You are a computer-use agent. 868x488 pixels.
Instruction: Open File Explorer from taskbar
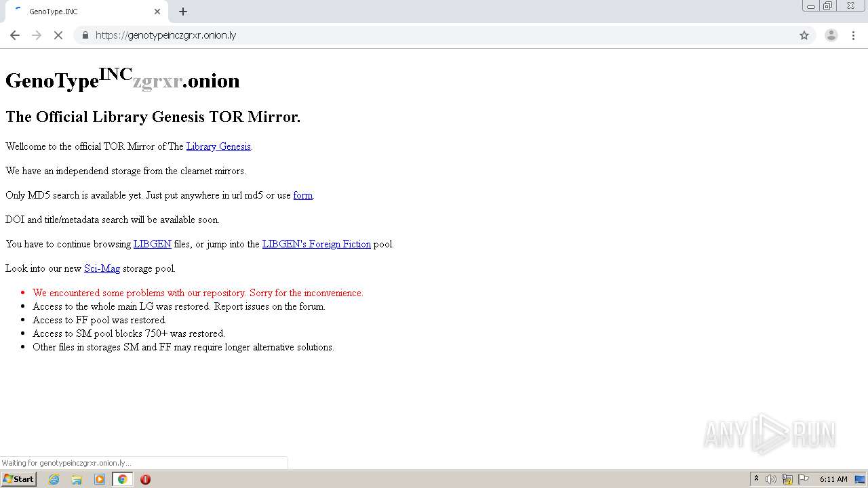[x=77, y=479]
